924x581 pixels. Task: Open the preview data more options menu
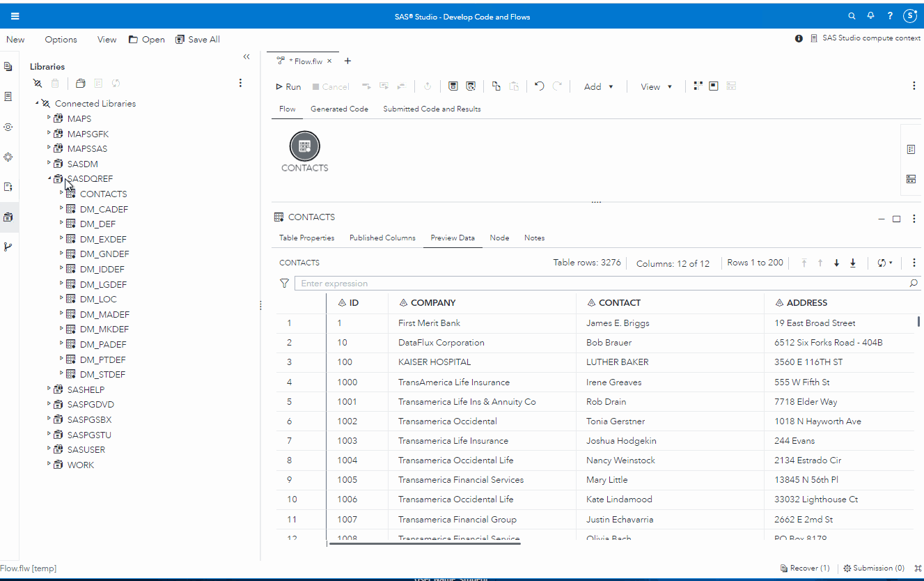[914, 263]
